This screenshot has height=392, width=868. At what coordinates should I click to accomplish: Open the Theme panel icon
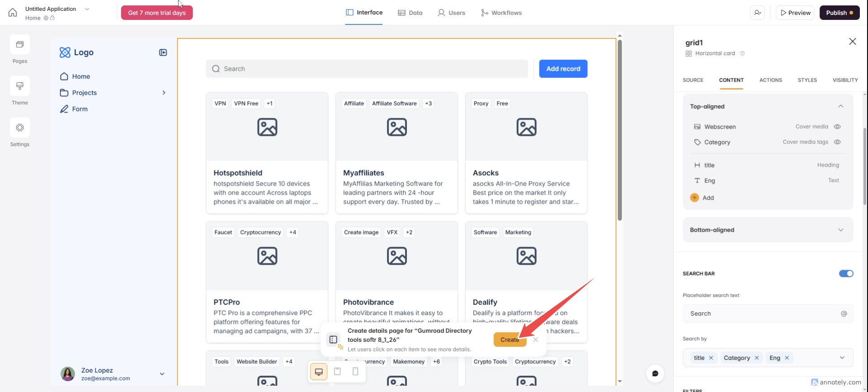[x=20, y=86]
